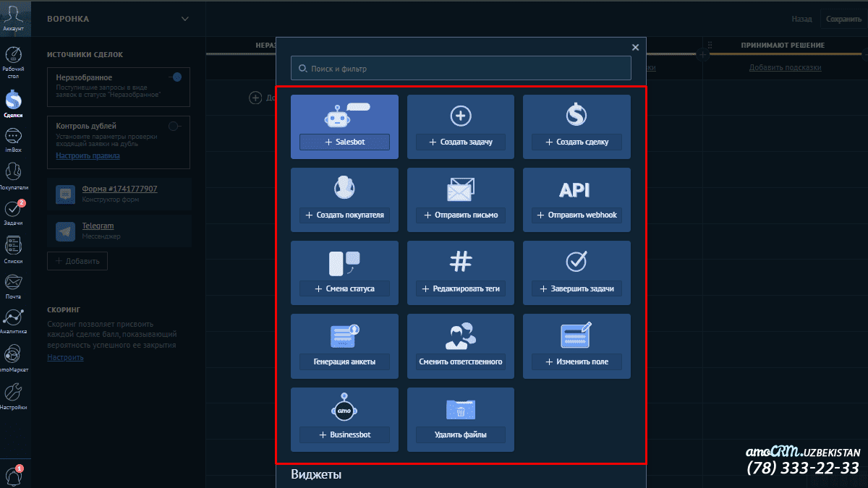Click the Смена статуса card icon
Screen dimensions: 868x488
[344, 262]
